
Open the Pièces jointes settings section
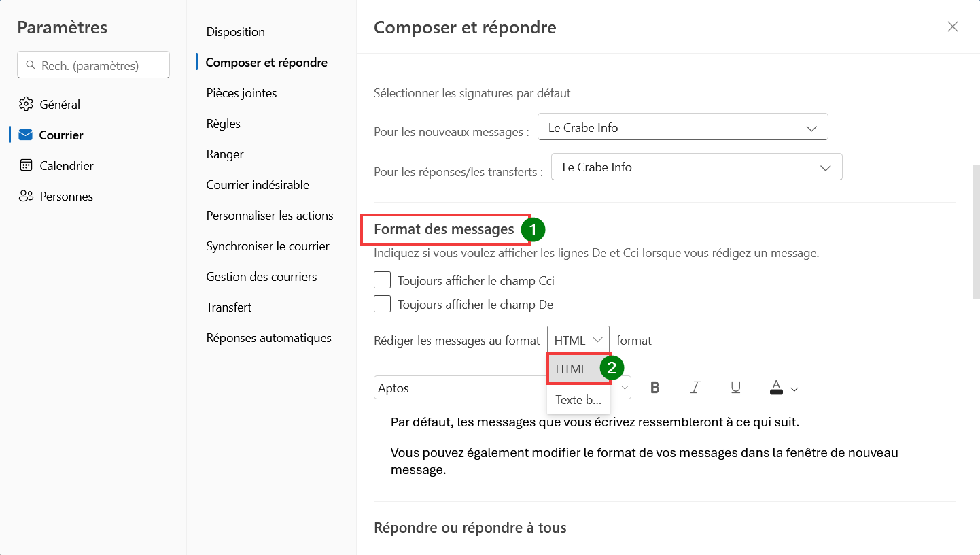(241, 93)
